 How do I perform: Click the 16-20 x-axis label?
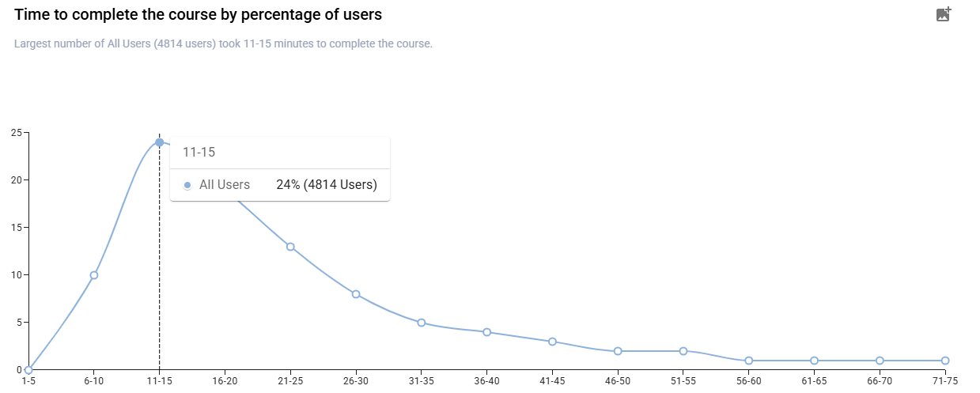[225, 380]
